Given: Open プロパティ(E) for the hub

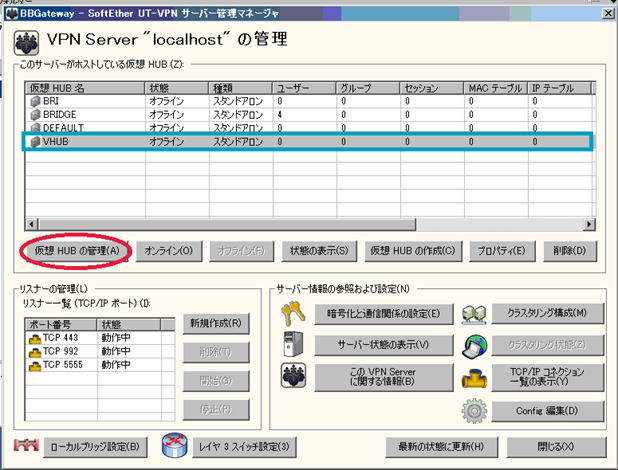Looking at the screenshot, I should tap(502, 251).
